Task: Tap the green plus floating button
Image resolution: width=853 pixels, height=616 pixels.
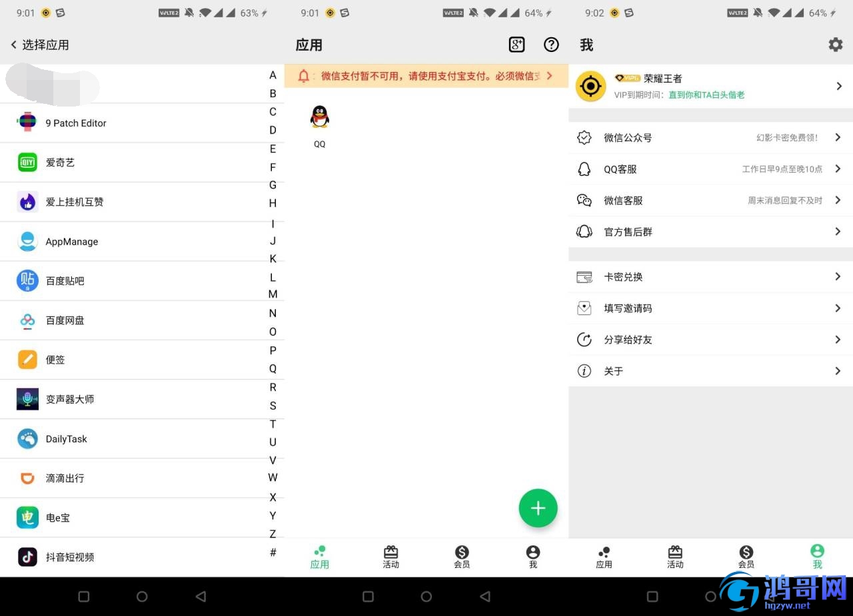Action: (538, 508)
